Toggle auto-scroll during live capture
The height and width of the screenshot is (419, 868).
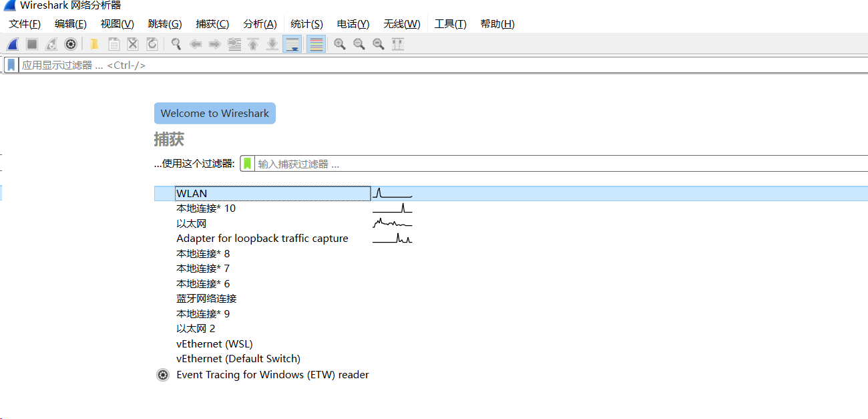(x=292, y=44)
